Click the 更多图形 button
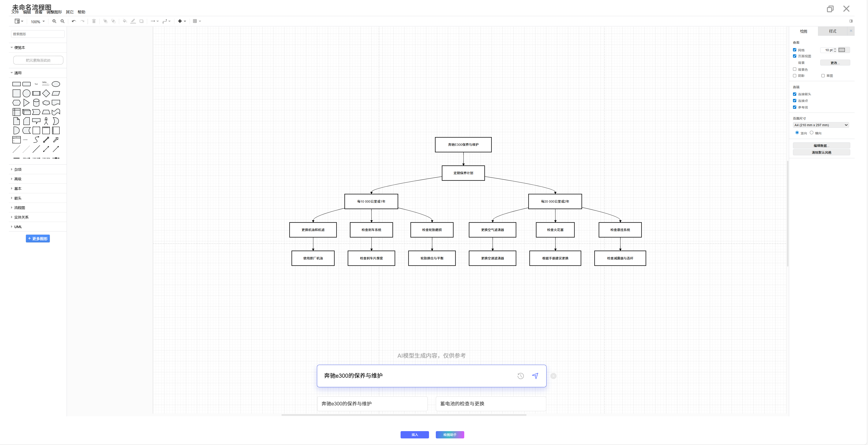 pyautogui.click(x=38, y=239)
